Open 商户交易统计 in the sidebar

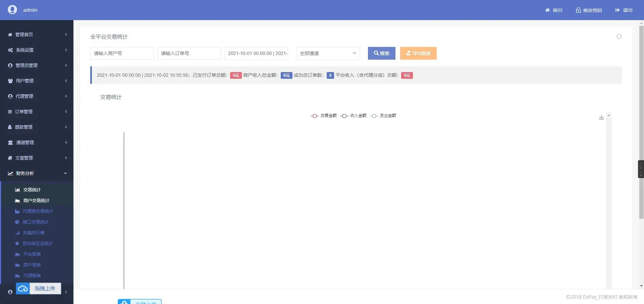(36, 200)
